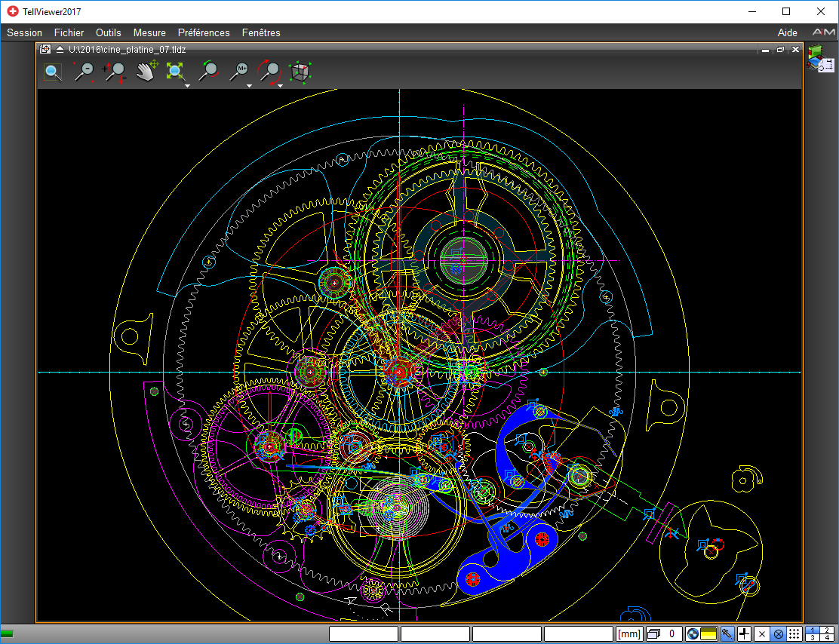Click the zoom out magnifier icon
839x644 pixels.
[83, 72]
